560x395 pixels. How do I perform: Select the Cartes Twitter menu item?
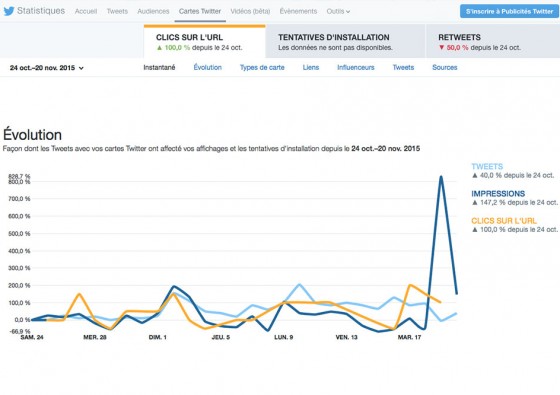coord(200,11)
